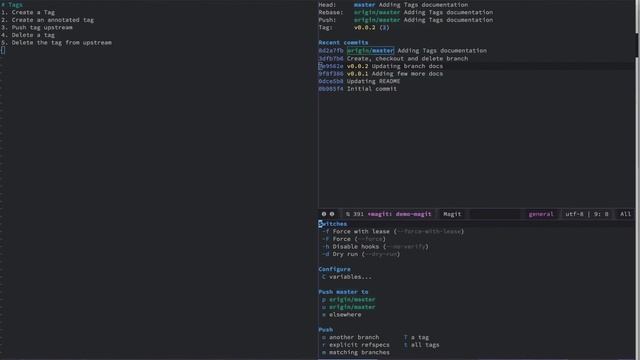This screenshot has height=360, width=640.
Task: Select the 'Initial commit' row
Action: (x=358, y=89)
